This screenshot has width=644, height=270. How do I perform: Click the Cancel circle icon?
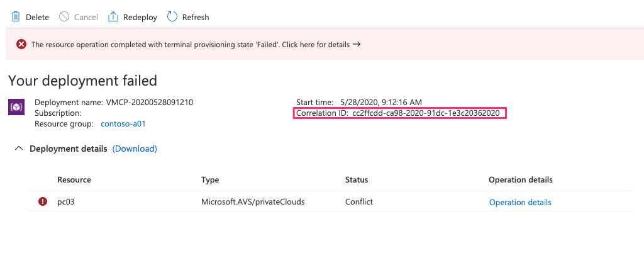coord(64,17)
